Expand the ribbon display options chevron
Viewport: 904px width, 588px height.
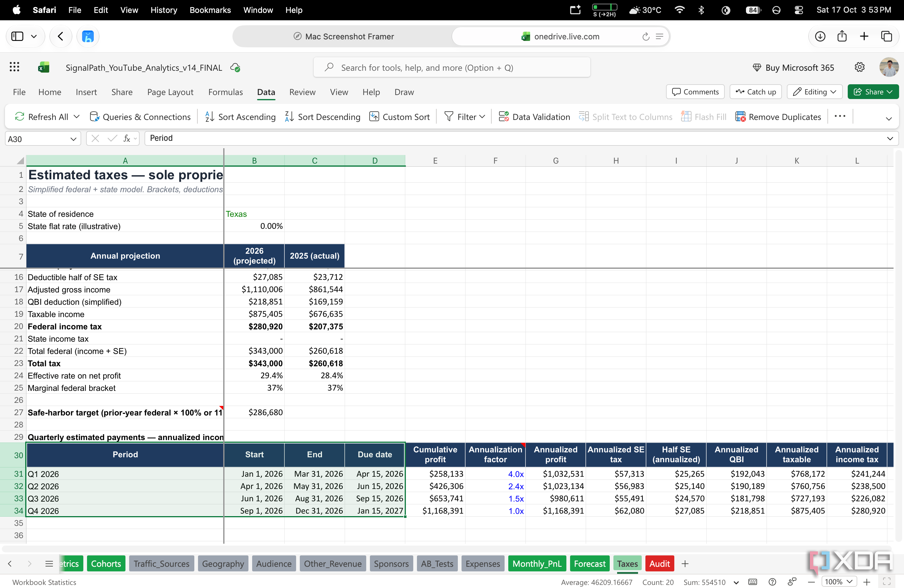[888, 118]
